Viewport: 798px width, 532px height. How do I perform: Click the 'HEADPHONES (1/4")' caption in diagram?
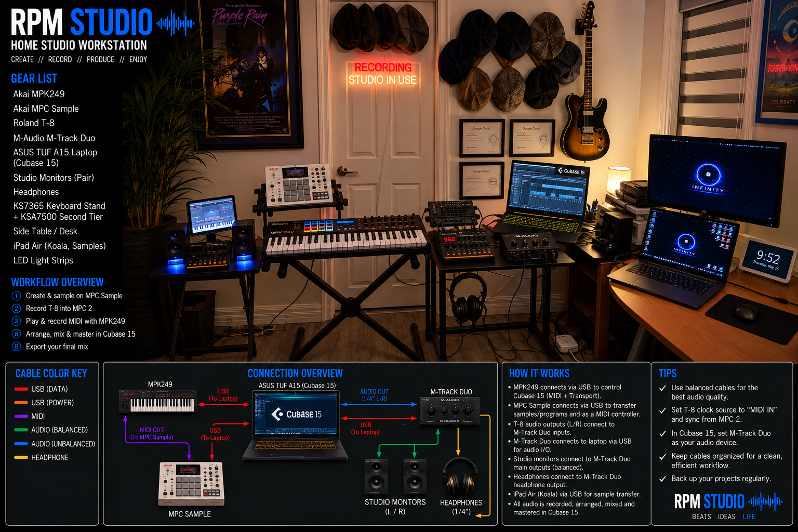461,507
